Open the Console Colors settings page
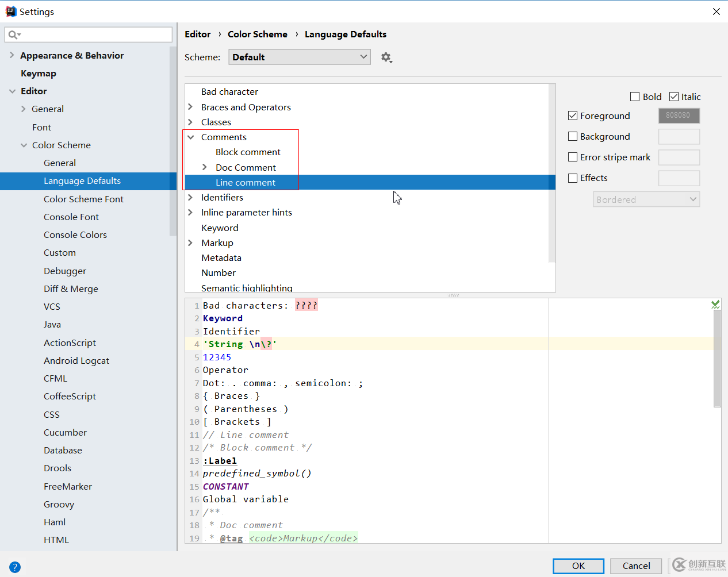The image size is (728, 577). [x=75, y=234]
